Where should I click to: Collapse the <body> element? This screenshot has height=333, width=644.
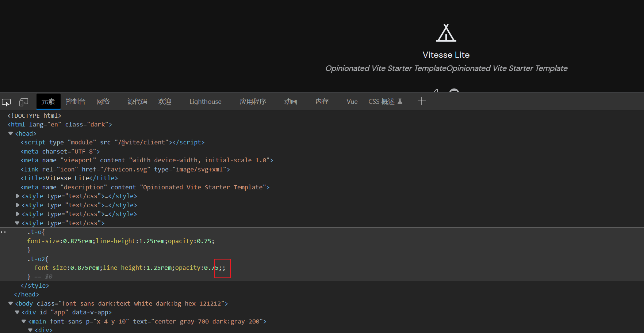pos(10,303)
